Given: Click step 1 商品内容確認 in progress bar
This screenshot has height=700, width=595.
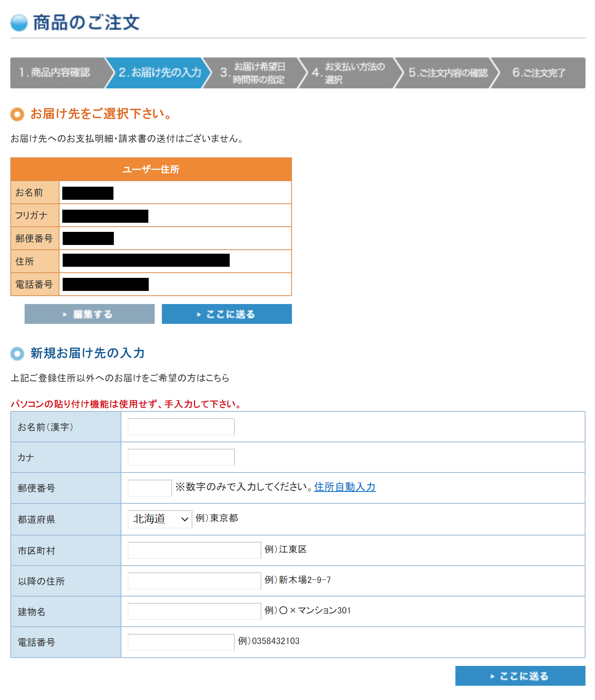Looking at the screenshot, I should tap(58, 73).
